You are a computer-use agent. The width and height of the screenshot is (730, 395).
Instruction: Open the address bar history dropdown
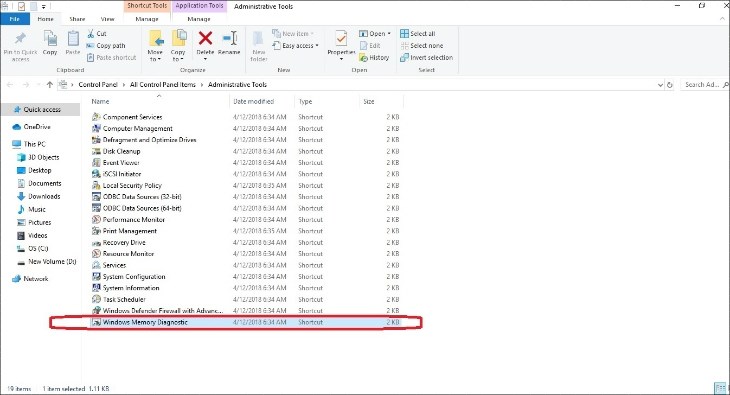click(x=660, y=85)
